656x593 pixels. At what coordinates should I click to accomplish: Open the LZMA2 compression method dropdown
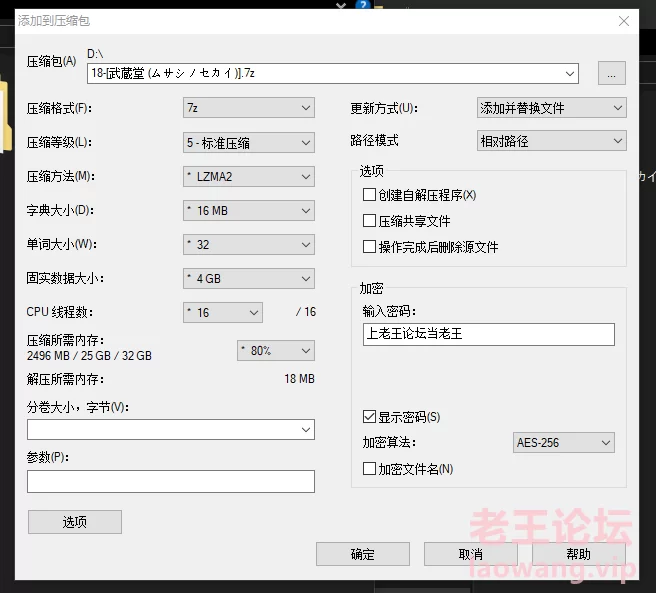(x=249, y=177)
